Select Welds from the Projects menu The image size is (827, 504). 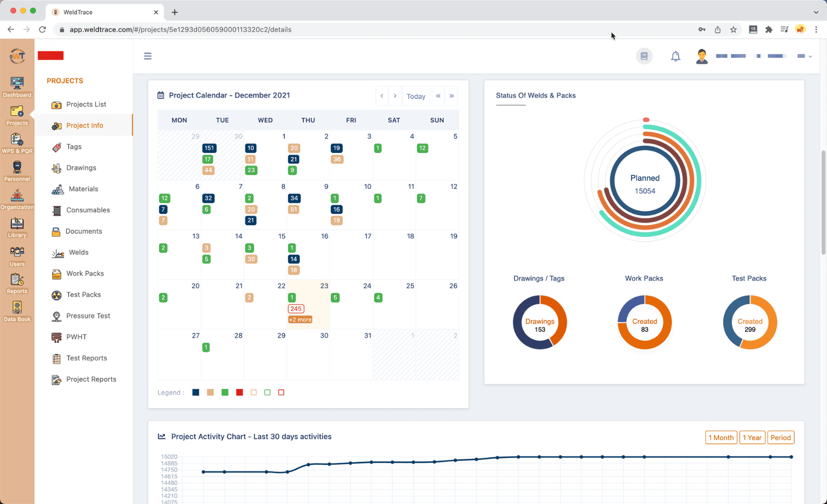pyautogui.click(x=78, y=252)
